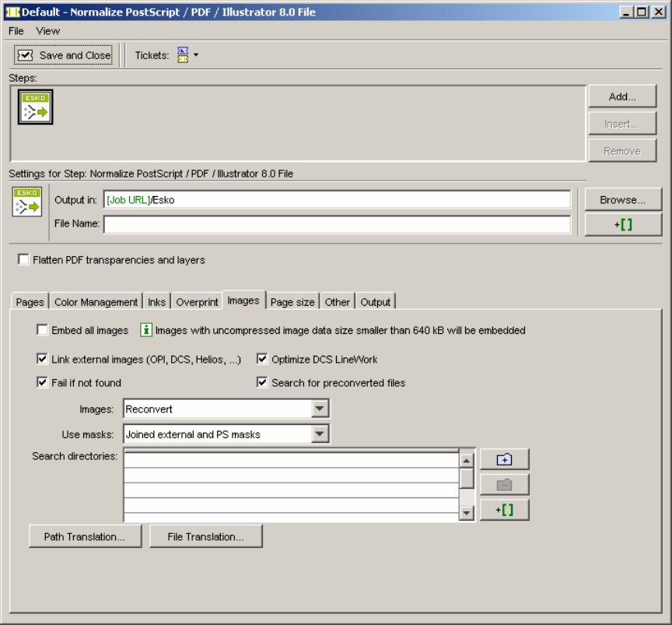Click into the File Name input field
The image size is (672, 625).
pyautogui.click(x=337, y=225)
